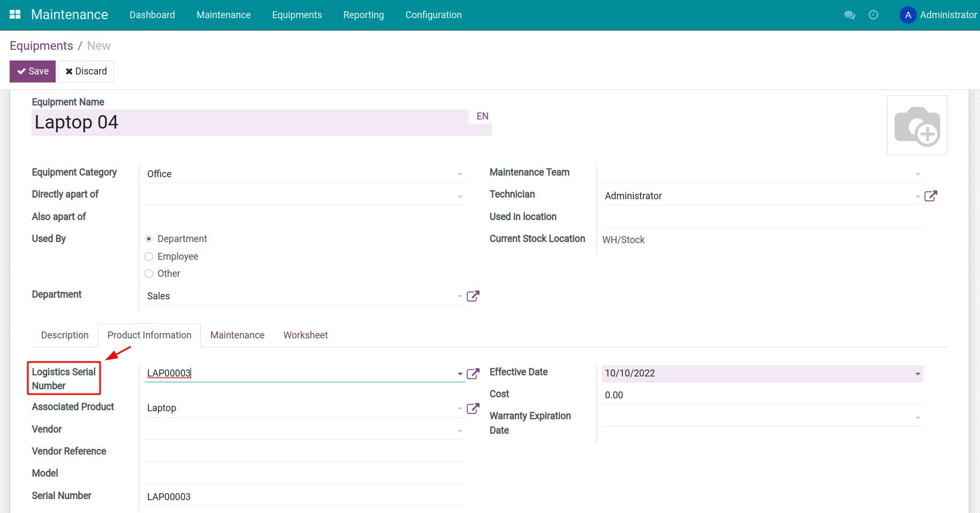Expand the Warranty Expiration Date dropdown
This screenshot has width=980, height=513.
pyautogui.click(x=918, y=417)
